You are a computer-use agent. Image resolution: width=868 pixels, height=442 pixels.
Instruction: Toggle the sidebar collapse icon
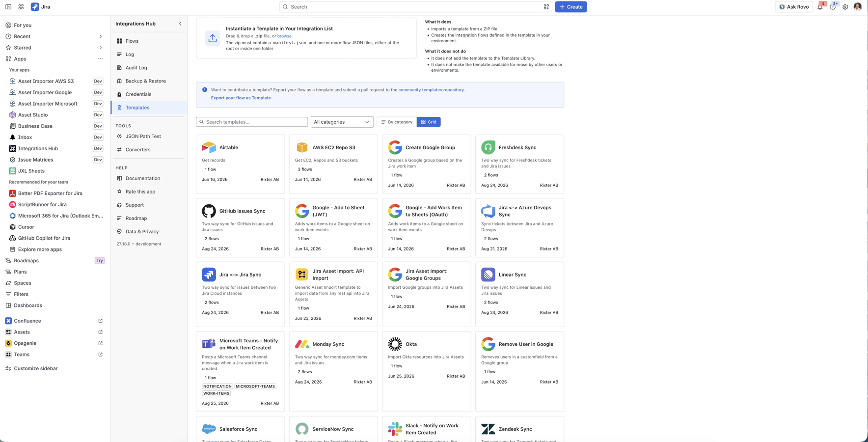[x=8, y=7]
